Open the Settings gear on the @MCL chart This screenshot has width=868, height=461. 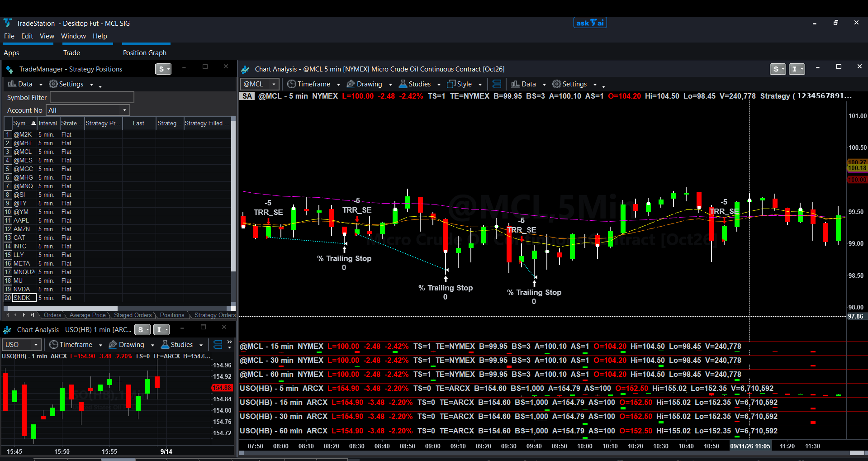[x=557, y=84]
